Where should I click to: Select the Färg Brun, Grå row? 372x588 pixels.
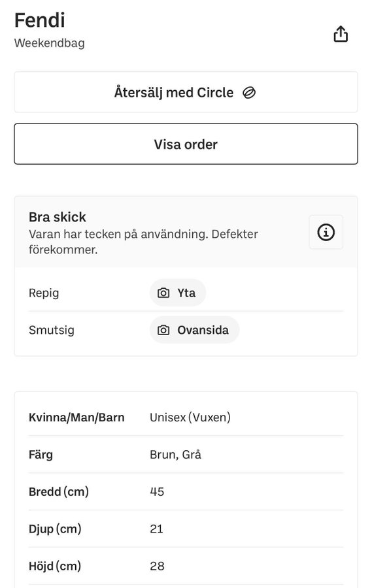coord(186,455)
